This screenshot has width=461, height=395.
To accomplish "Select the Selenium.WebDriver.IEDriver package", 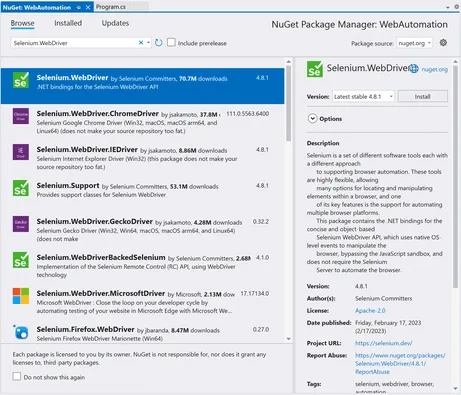I will (x=143, y=158).
